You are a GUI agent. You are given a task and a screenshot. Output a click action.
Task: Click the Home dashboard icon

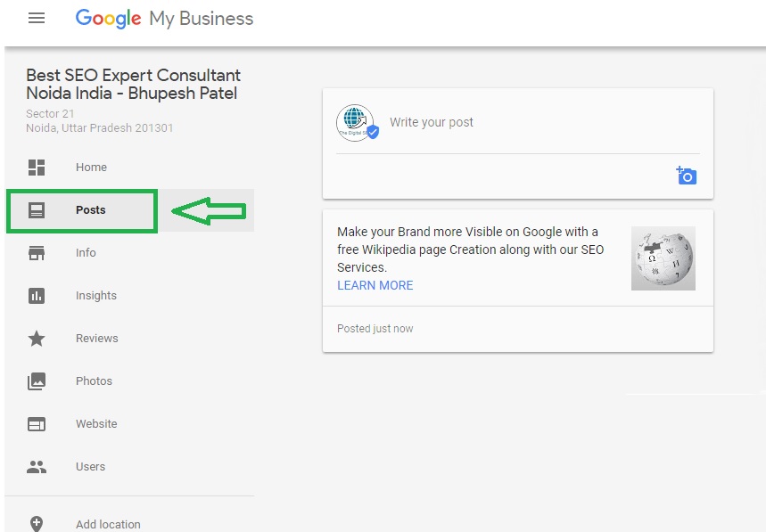coord(37,168)
